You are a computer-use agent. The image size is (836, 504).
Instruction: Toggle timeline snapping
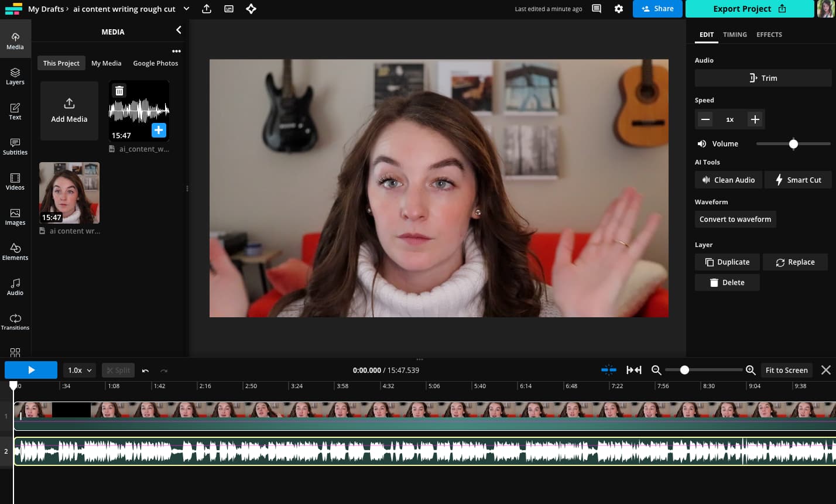click(x=608, y=370)
